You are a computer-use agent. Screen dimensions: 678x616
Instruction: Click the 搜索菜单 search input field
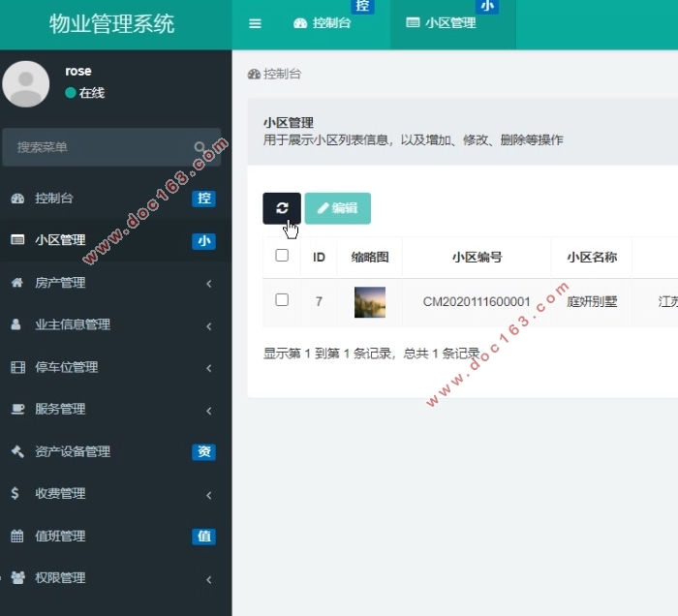tap(111, 147)
